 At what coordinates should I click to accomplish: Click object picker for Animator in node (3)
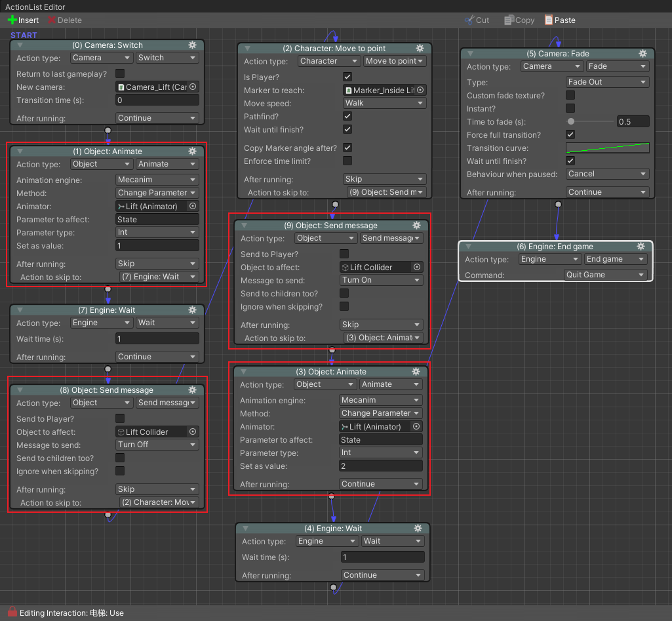point(416,426)
